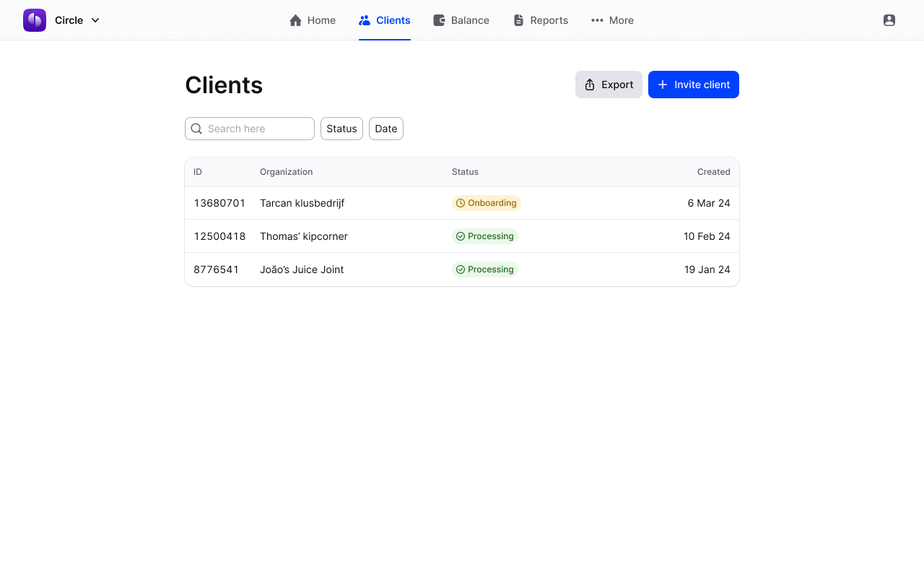Open the More menu label
924x578 pixels.
click(622, 20)
